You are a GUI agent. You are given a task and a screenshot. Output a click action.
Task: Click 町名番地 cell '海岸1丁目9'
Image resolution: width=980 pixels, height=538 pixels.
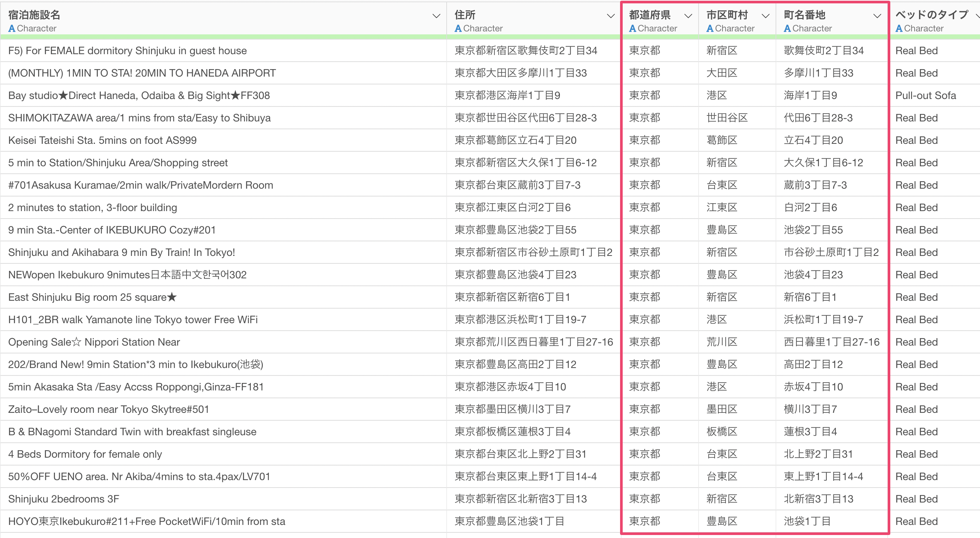coord(832,95)
